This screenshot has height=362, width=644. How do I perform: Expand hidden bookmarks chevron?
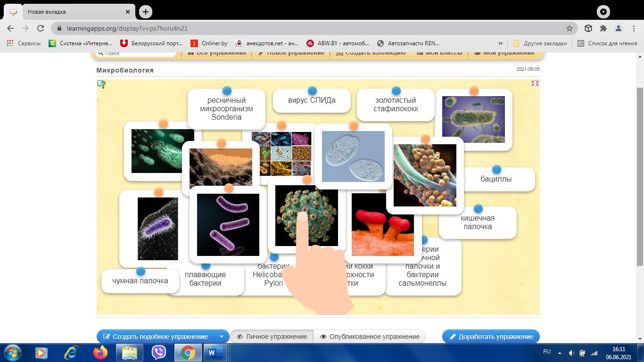point(500,43)
